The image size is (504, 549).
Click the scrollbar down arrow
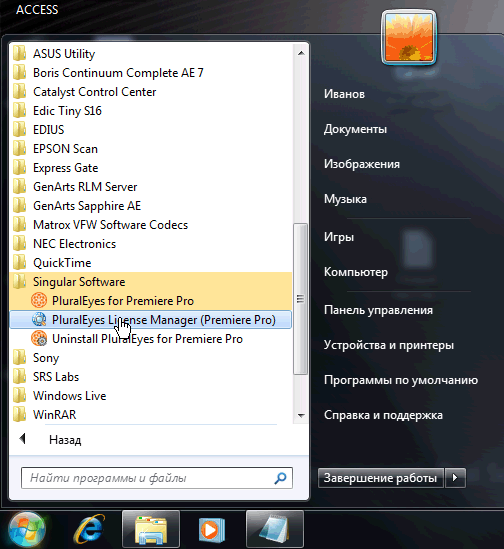[301, 416]
